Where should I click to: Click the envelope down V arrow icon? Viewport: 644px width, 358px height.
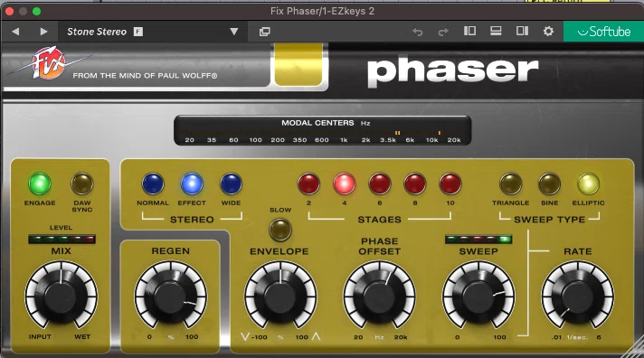click(245, 336)
